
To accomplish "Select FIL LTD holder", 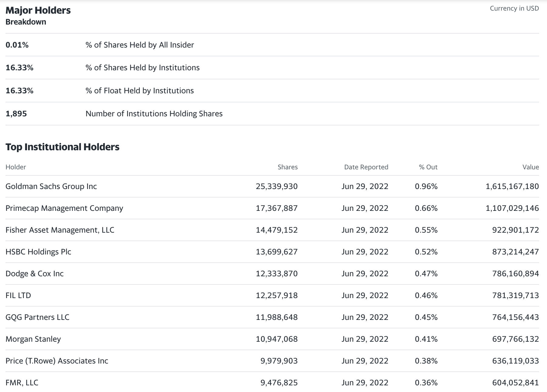I will (18, 295).
